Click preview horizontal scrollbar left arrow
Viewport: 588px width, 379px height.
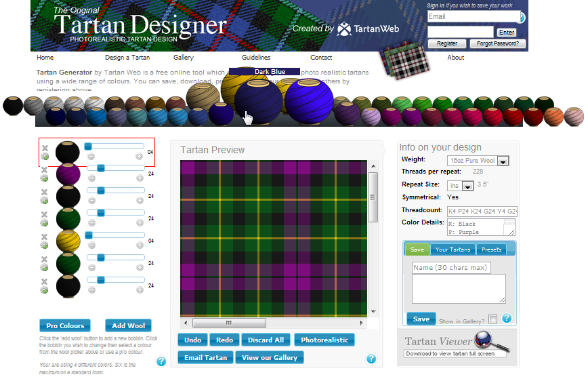pyautogui.click(x=186, y=323)
